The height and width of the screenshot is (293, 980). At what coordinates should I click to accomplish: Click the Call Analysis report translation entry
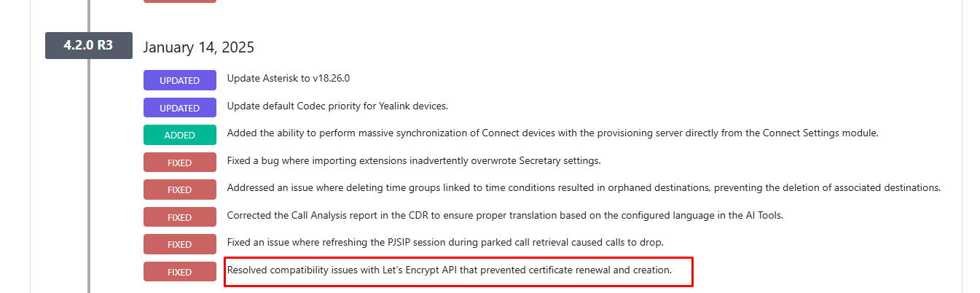pos(505,215)
